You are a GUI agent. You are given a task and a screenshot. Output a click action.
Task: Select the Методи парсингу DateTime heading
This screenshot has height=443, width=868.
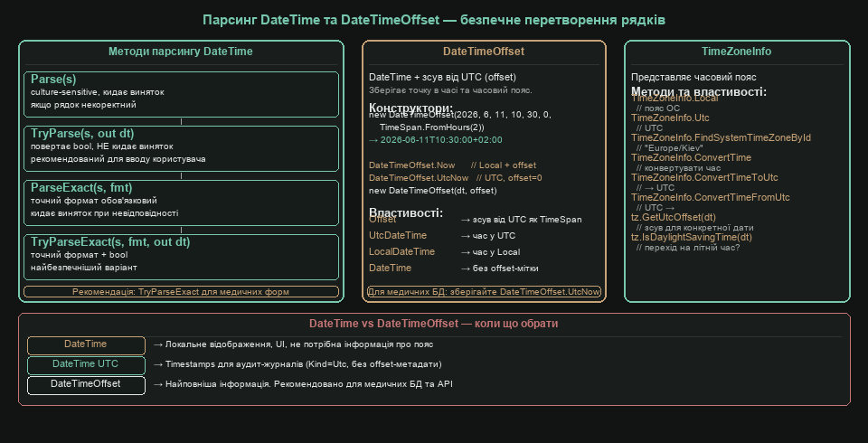(181, 52)
